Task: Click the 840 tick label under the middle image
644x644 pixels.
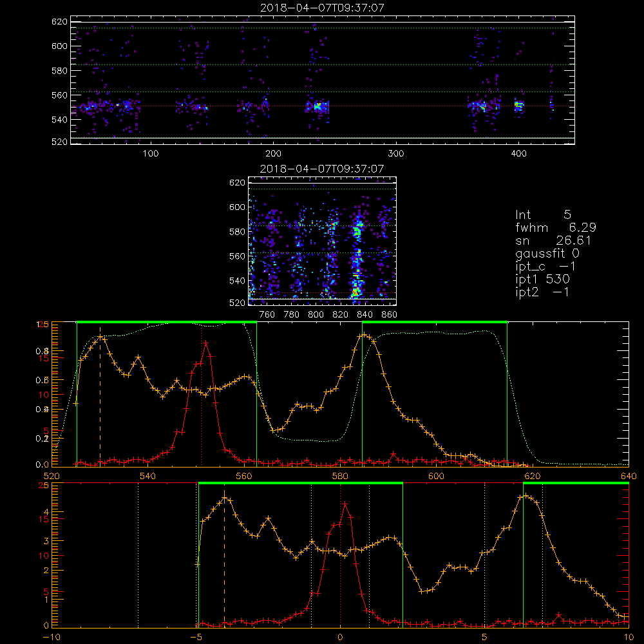Action: coord(365,315)
